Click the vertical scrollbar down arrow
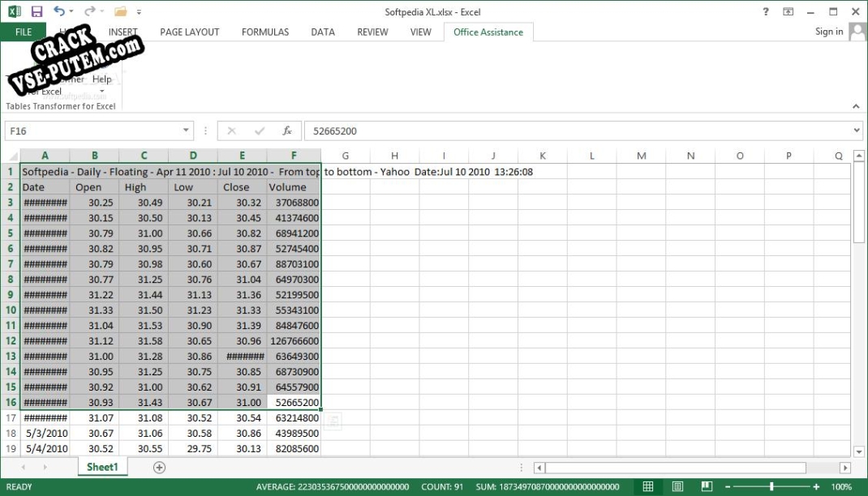Screen dimensions: 868x496 point(858,451)
